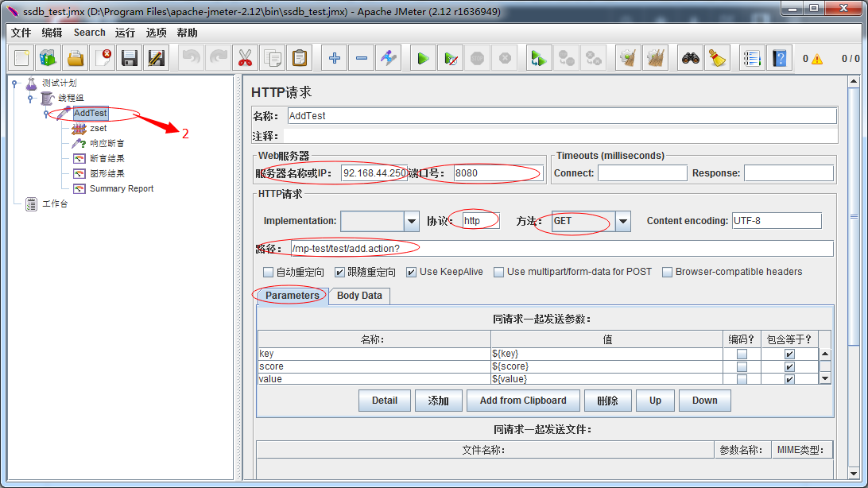The image size is (868, 488).
Task: Click the 服务器名称或IP input field
Action: click(x=374, y=173)
